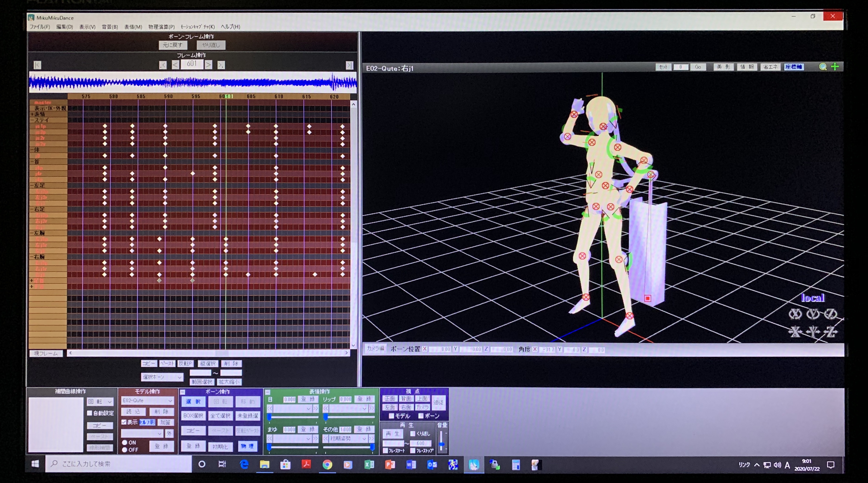Open the 表示(V) menu
The width and height of the screenshot is (868, 483).
pyautogui.click(x=87, y=27)
